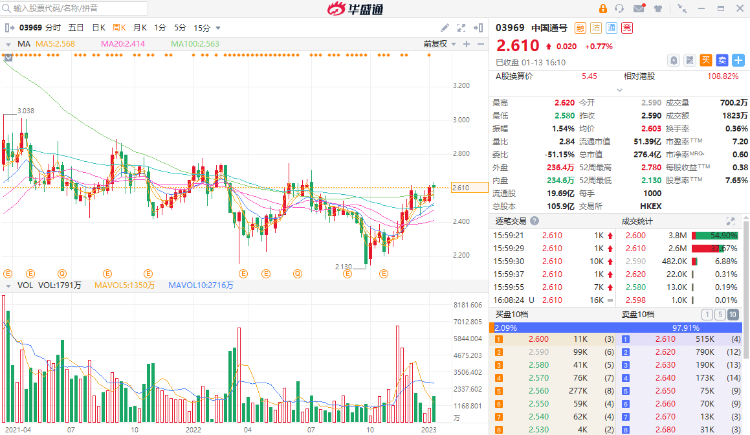Image resolution: width=750 pixels, height=435 pixels.
Task: Open the skin theme shirt icon
Action: (x=658, y=9)
